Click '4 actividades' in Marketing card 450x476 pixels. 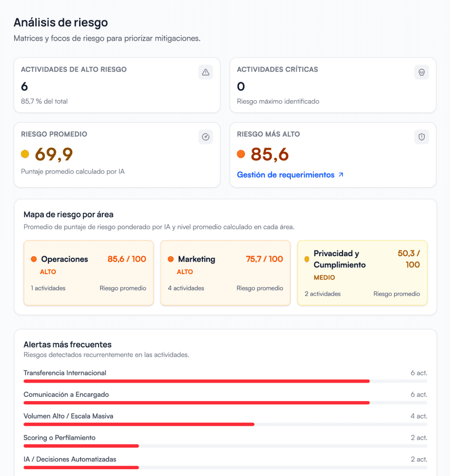click(x=186, y=288)
